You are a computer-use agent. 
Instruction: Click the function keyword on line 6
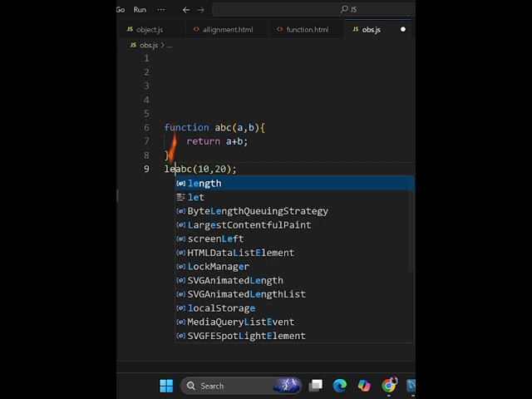186,127
